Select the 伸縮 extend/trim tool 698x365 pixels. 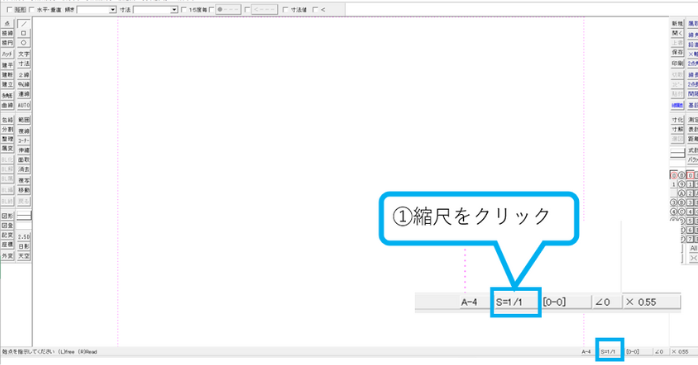pyautogui.click(x=24, y=150)
